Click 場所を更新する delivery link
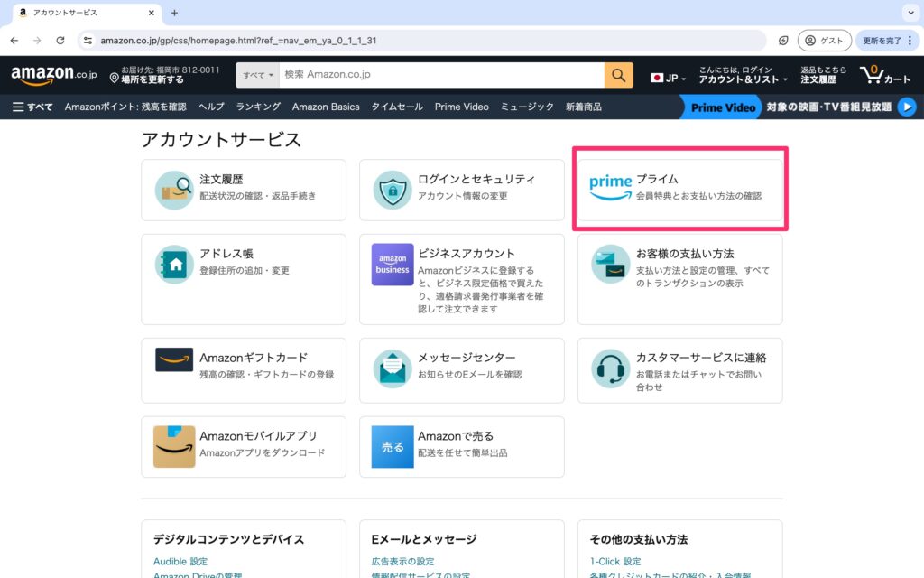Image resolution: width=924 pixels, height=578 pixels. point(152,79)
